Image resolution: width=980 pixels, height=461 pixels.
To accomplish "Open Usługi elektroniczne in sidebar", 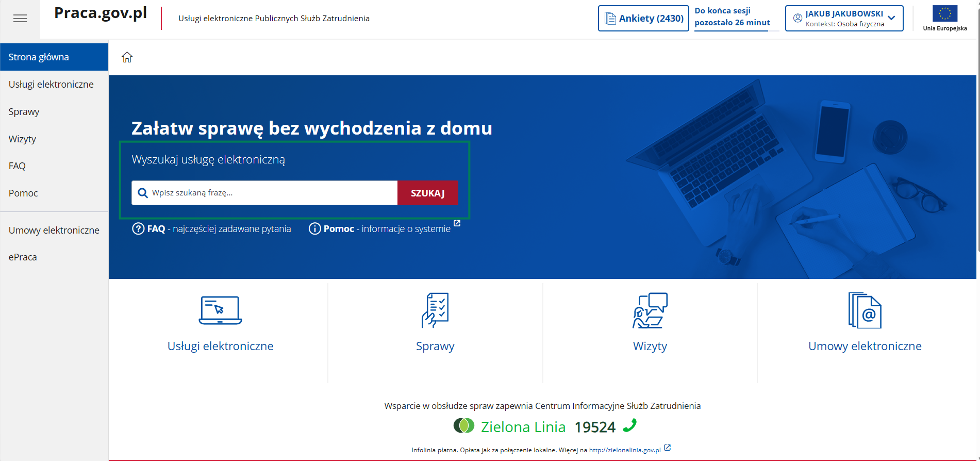I will tap(54, 84).
